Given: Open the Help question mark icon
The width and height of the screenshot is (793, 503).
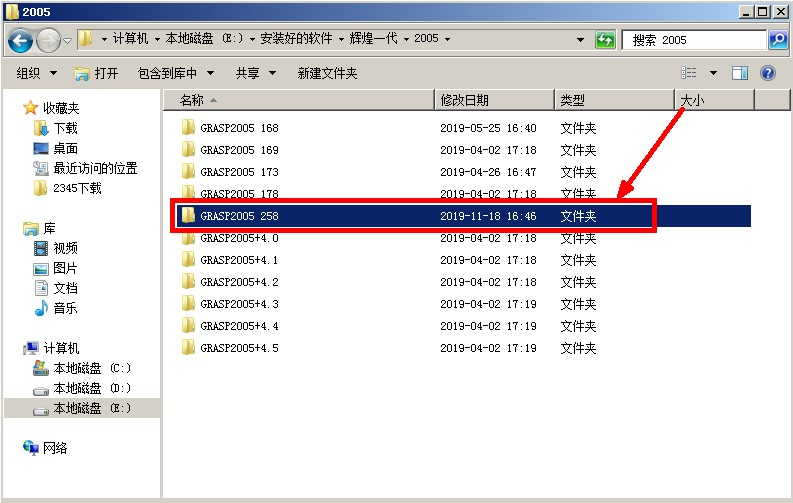Looking at the screenshot, I should [x=768, y=73].
